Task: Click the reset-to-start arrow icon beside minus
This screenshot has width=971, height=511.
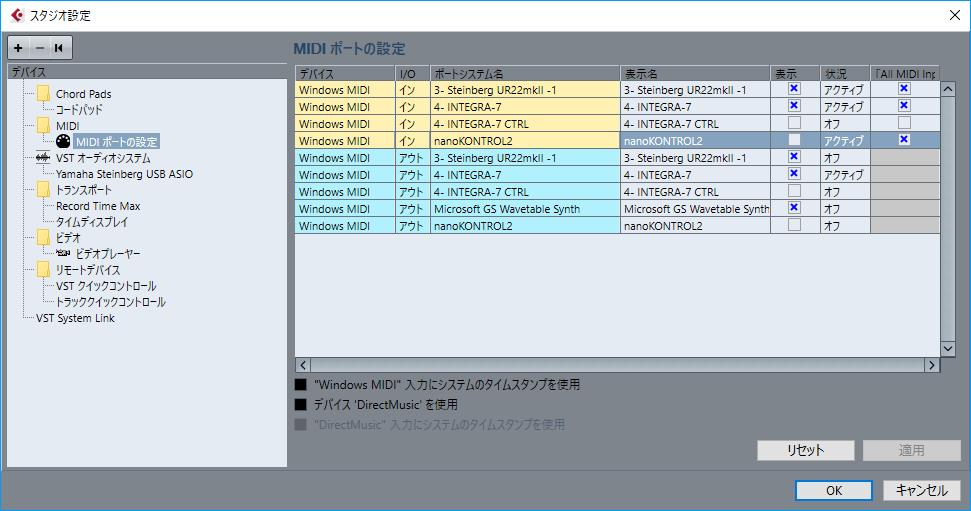Action: (x=59, y=48)
